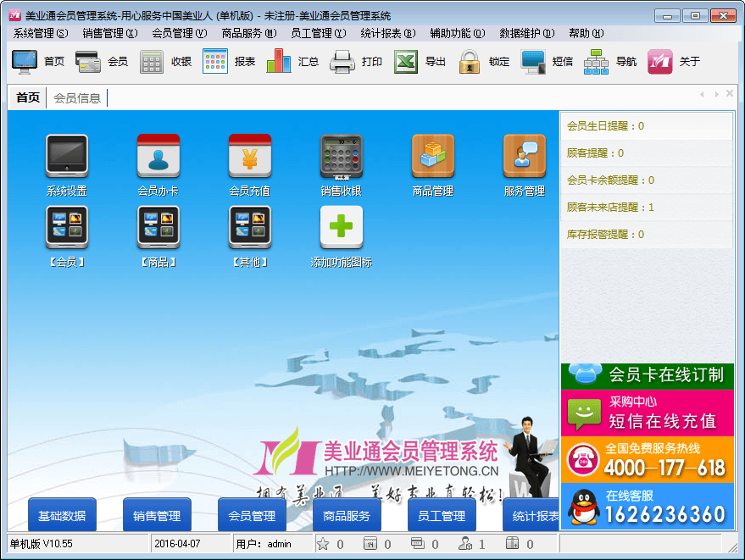Open the 商品管理 boxes icon
Image resolution: width=745 pixels, height=560 pixels.
point(432,157)
